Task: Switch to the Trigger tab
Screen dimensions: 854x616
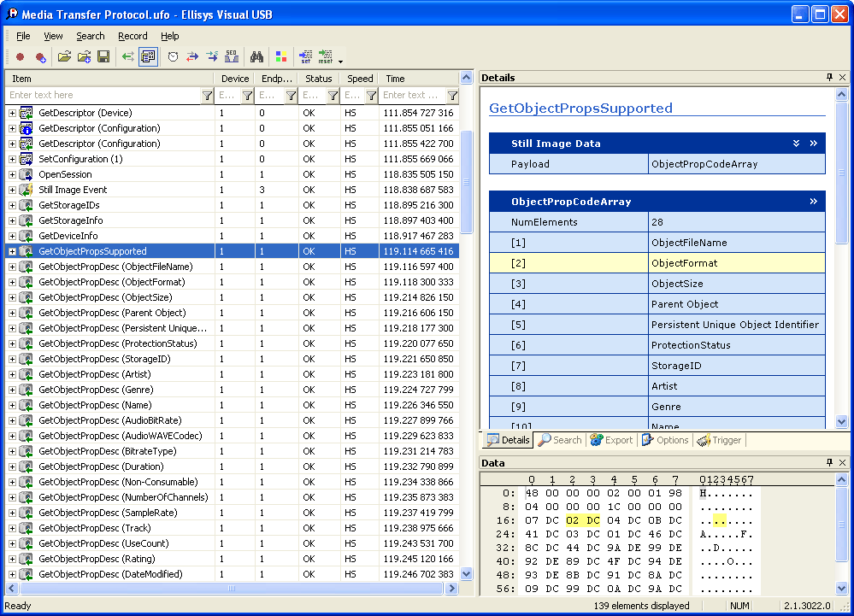Action: pos(719,440)
